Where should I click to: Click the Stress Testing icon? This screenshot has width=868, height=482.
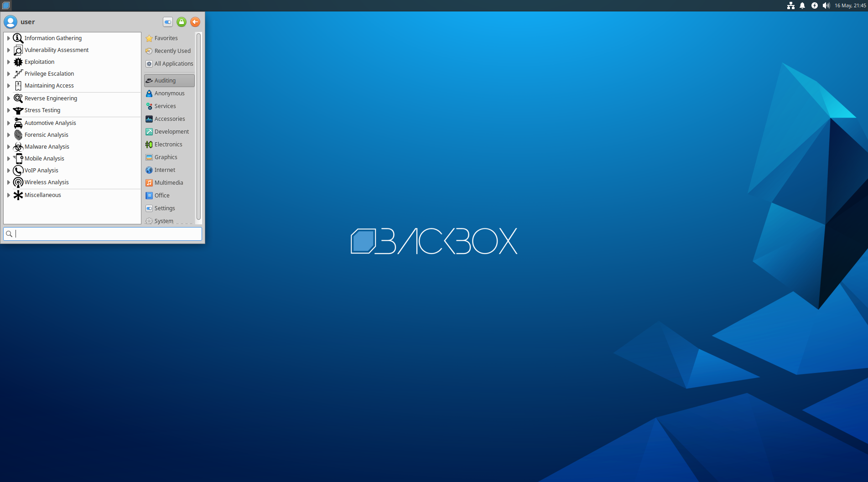(x=18, y=110)
